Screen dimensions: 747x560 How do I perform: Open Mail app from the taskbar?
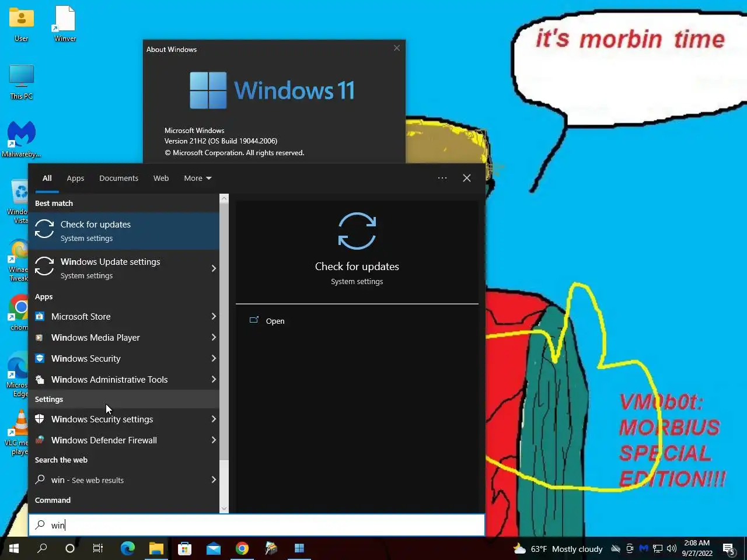click(x=213, y=548)
